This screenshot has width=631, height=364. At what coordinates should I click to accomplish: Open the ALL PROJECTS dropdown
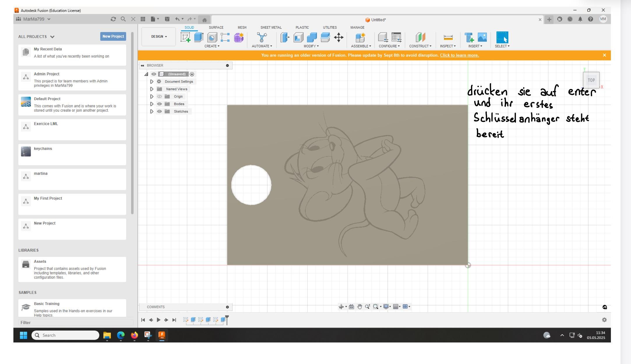36,37
